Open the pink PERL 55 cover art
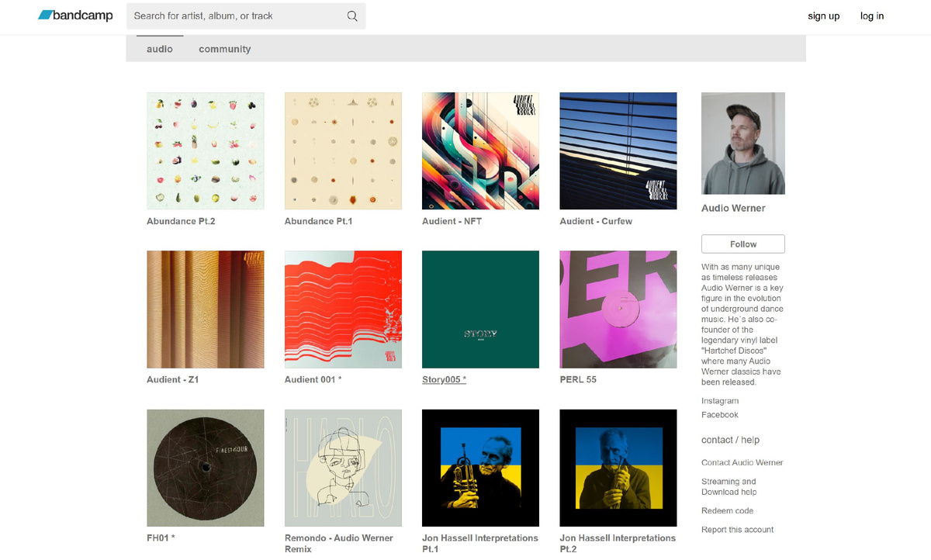This screenshot has width=931, height=560. 618,309
